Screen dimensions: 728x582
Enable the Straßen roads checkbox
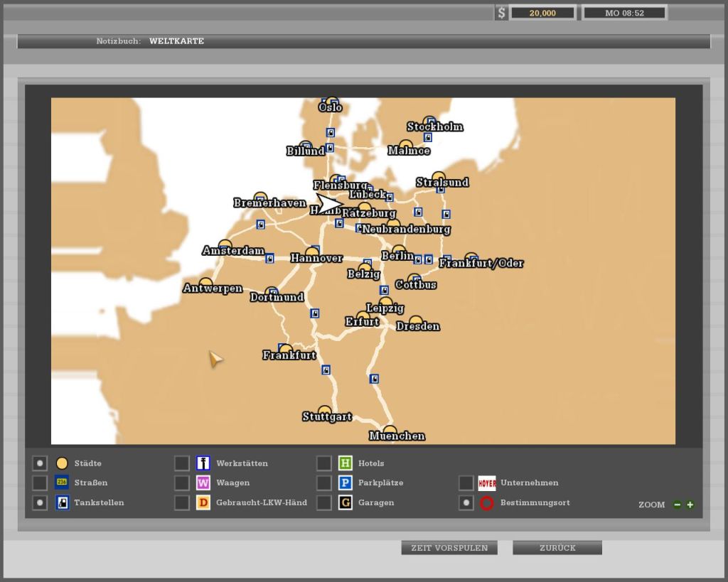point(40,483)
